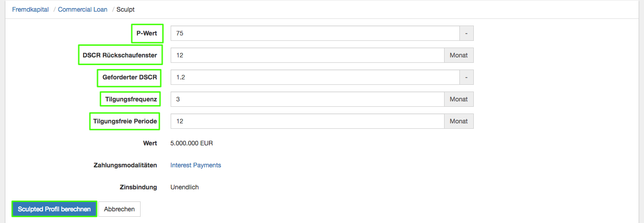Viewport: 644px width, 223px height.
Task: Click the DSCR Rückschaufenster label
Action: pyautogui.click(x=120, y=55)
